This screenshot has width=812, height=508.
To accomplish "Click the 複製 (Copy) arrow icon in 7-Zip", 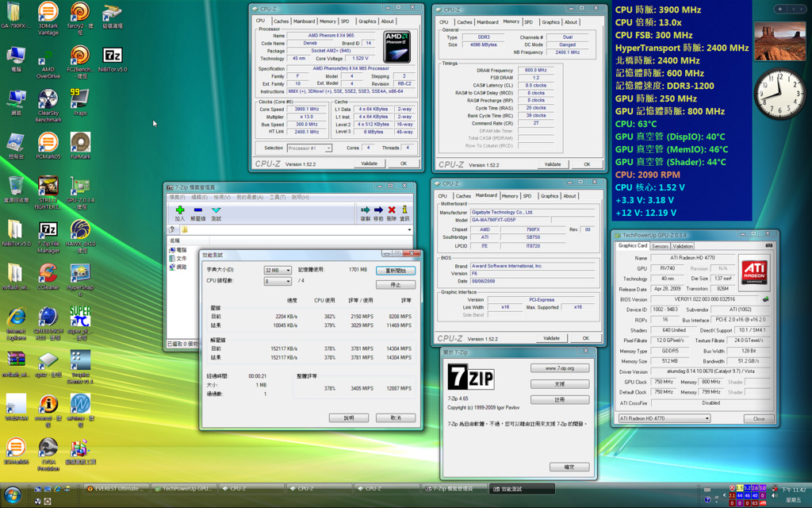I will pyautogui.click(x=365, y=210).
